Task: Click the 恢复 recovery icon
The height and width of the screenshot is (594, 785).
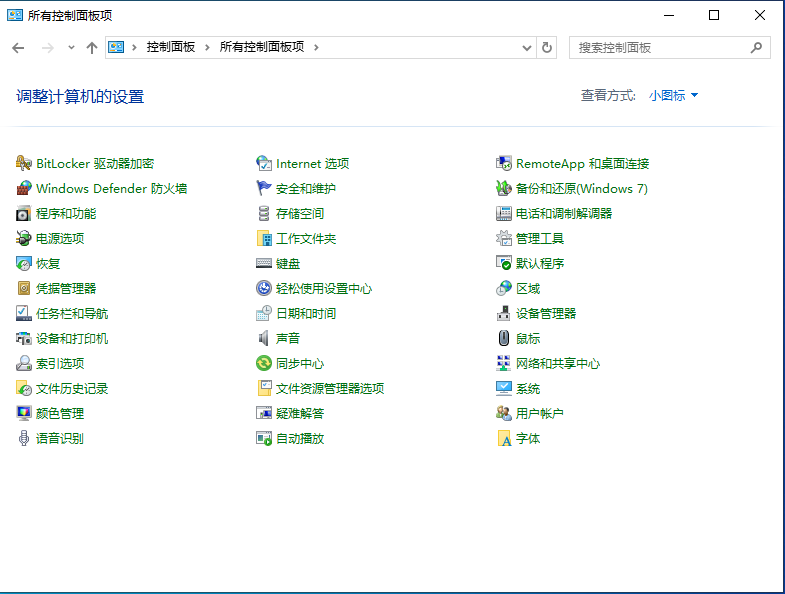Action: pos(24,263)
